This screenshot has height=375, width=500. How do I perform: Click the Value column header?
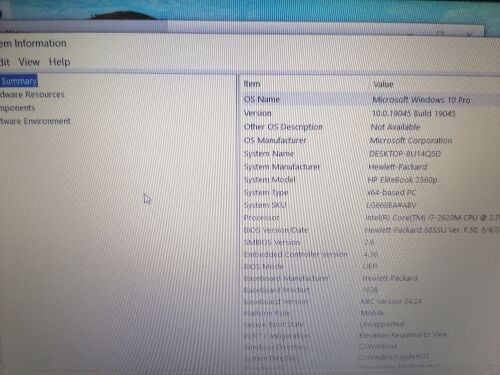[x=383, y=84]
